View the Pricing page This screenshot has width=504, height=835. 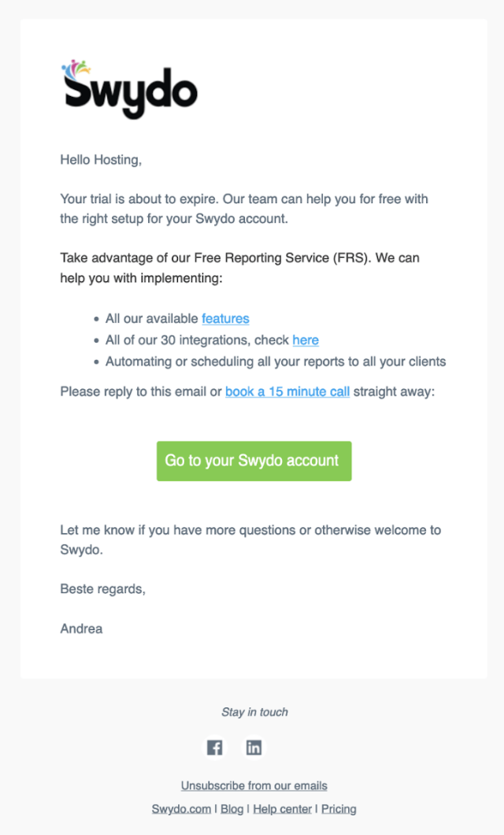click(339, 808)
